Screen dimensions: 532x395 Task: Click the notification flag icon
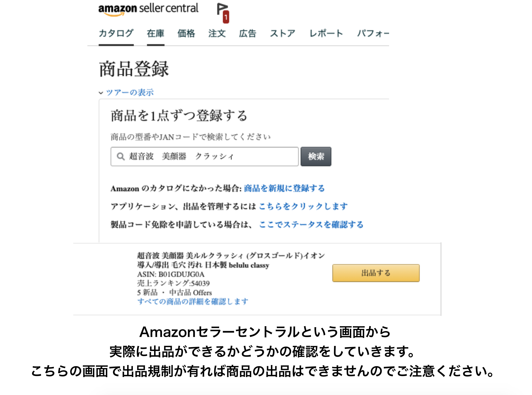tap(222, 9)
